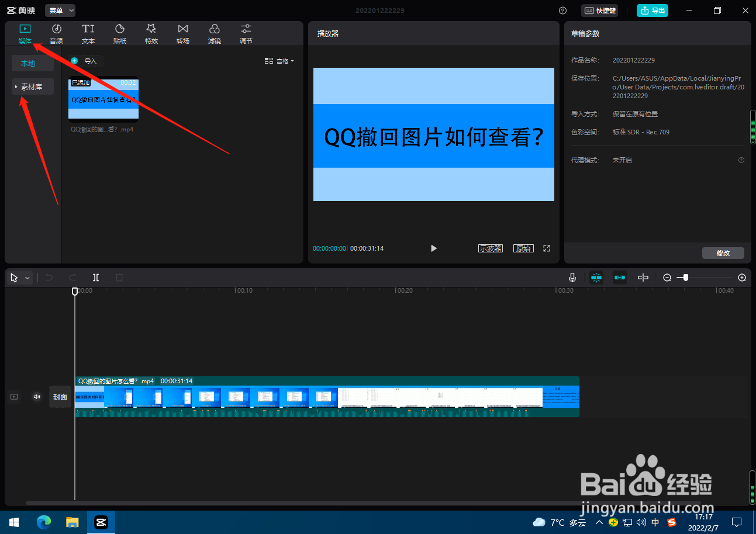The width and height of the screenshot is (756, 534).
Task: Click the track lock/visibility icon on main track
Action: tap(14, 397)
